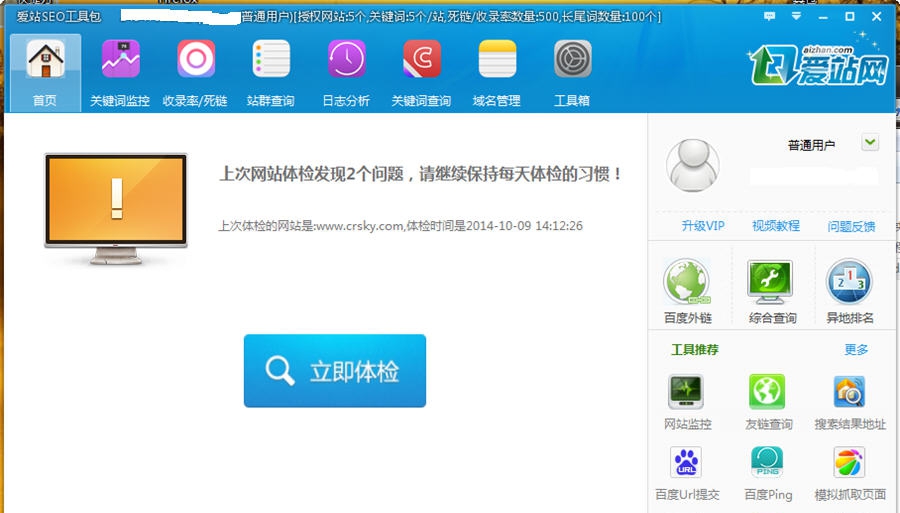Click the 上次体检的网站是 www.crsky.com text

pyautogui.click(x=401, y=226)
